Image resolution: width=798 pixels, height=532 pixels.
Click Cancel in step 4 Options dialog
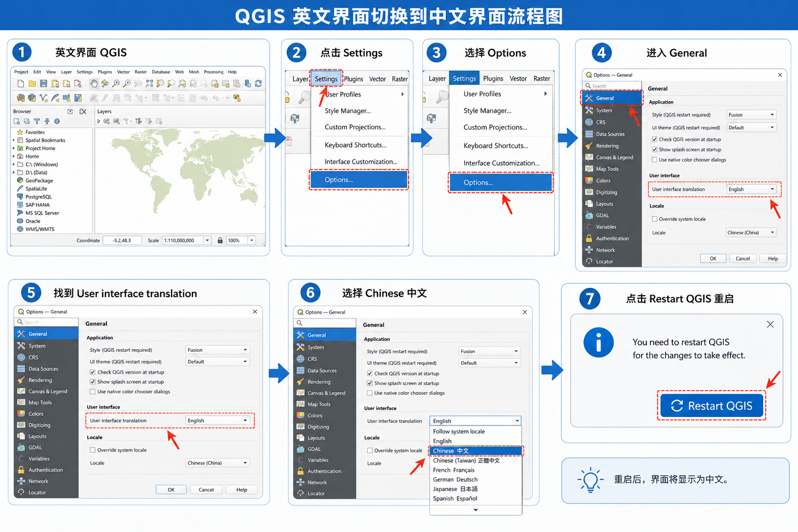point(743,258)
